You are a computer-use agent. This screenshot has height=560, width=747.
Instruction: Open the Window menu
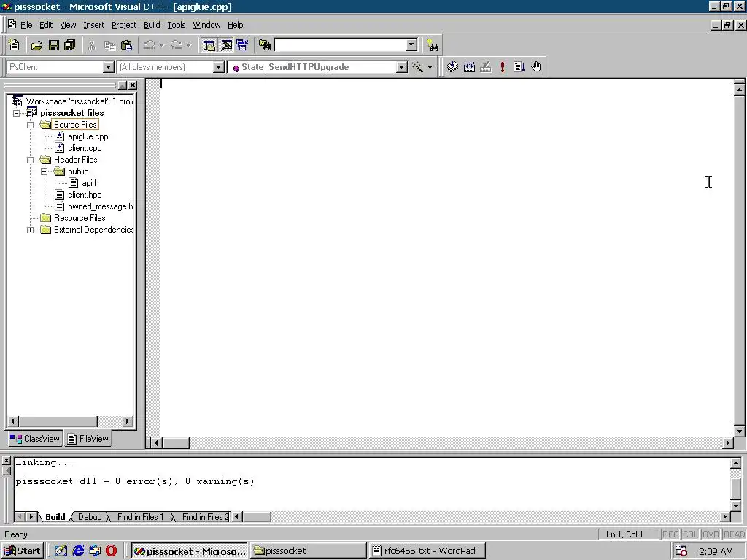(x=206, y=25)
